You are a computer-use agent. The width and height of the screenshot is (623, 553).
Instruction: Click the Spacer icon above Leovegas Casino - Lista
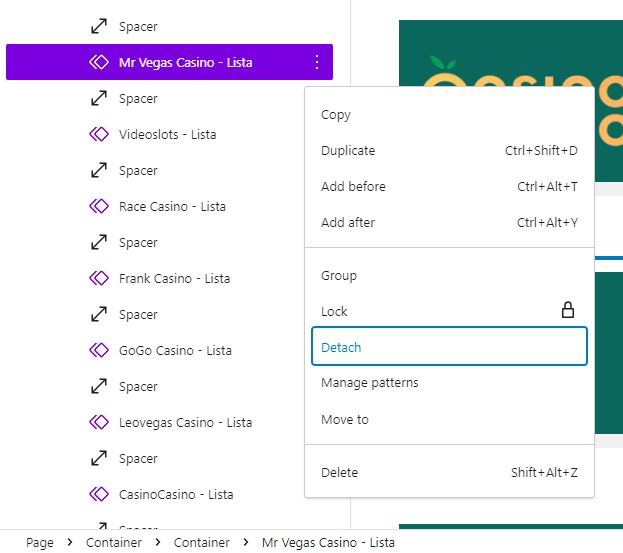[99, 386]
